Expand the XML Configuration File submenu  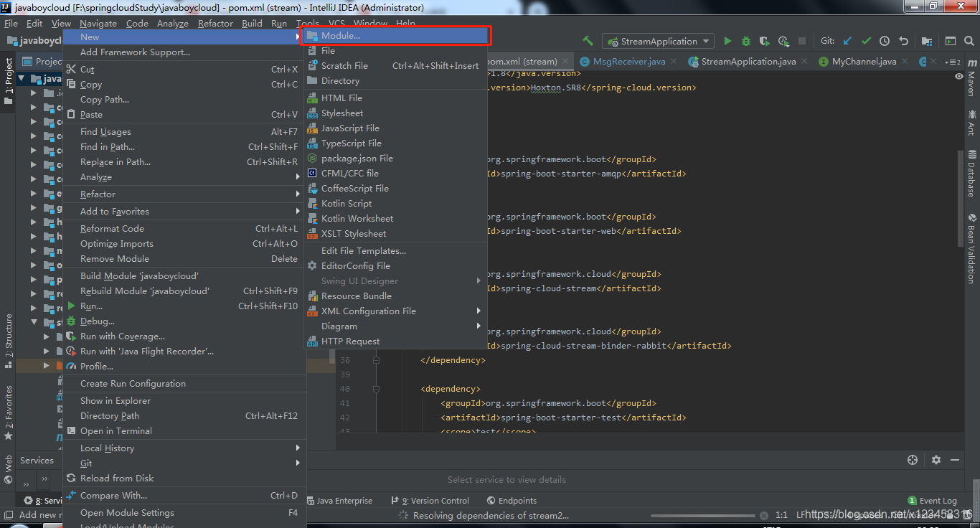395,311
